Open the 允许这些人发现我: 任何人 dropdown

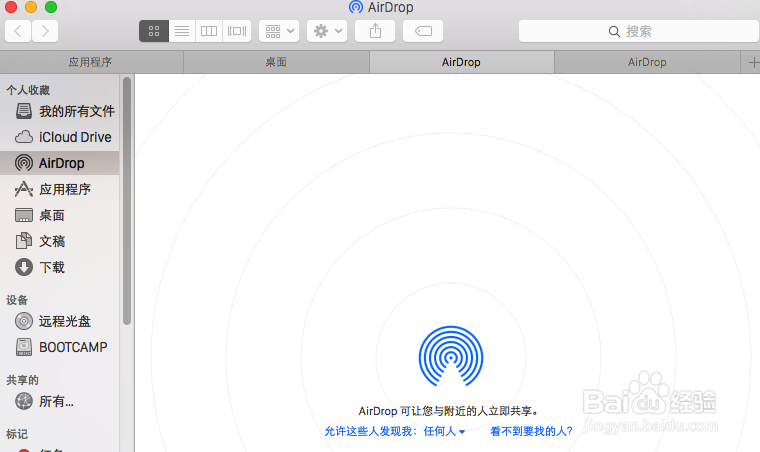395,431
